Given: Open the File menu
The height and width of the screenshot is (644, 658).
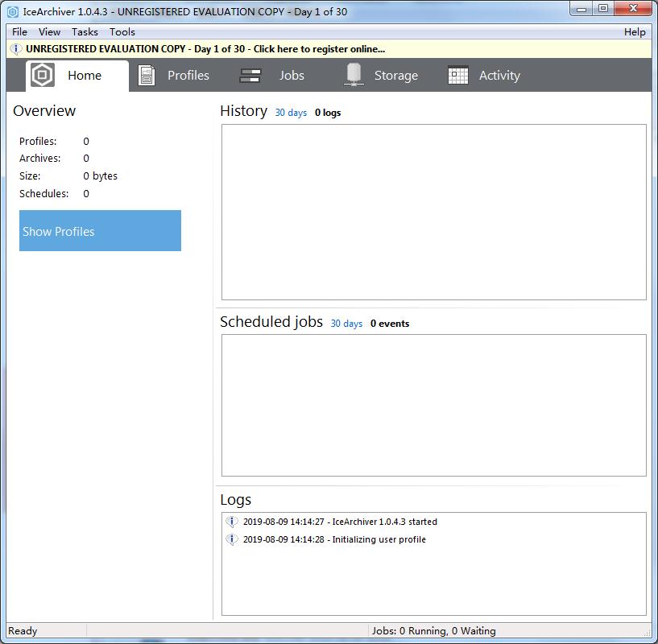Looking at the screenshot, I should [x=19, y=32].
